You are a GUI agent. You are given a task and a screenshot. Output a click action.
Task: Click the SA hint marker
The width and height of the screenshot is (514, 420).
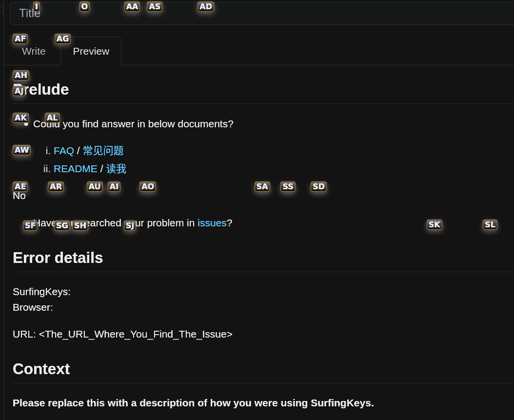pyautogui.click(x=262, y=186)
